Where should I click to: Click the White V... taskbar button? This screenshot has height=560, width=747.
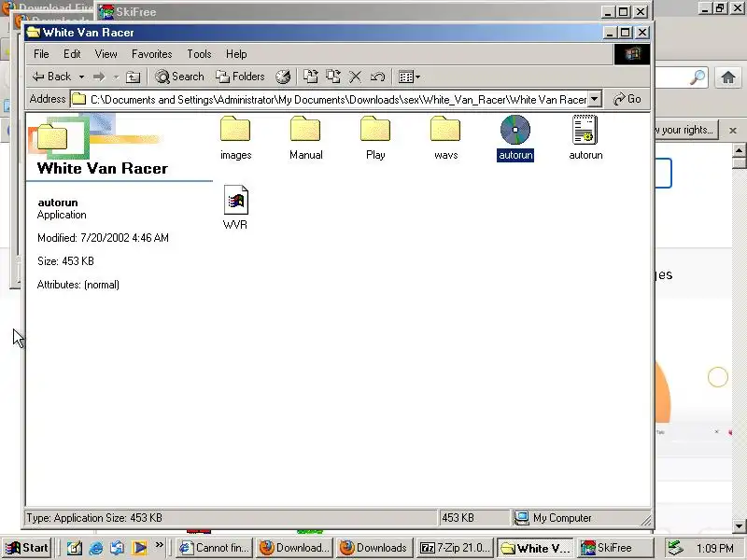pos(535,548)
